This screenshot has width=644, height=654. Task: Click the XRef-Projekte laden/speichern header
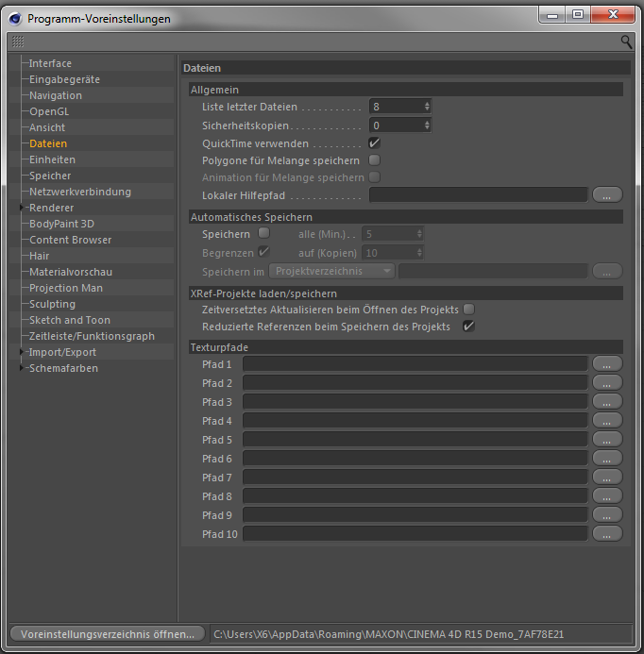406,293
